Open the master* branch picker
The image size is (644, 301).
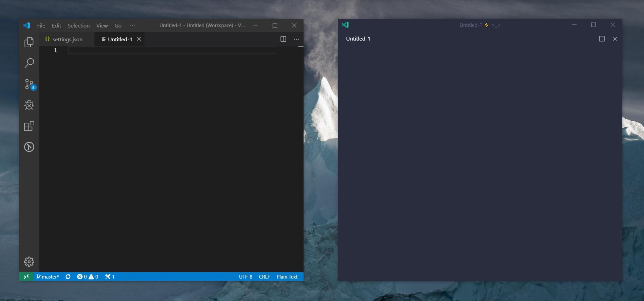click(48, 277)
